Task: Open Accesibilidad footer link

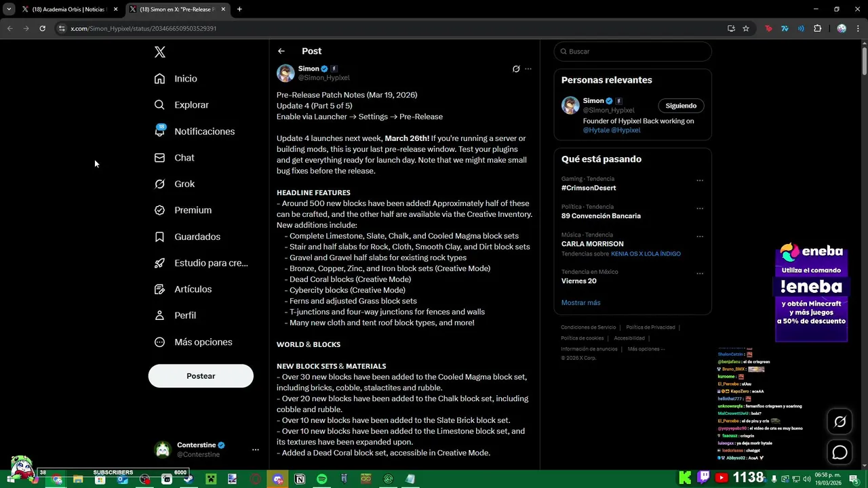Action: [x=629, y=338]
